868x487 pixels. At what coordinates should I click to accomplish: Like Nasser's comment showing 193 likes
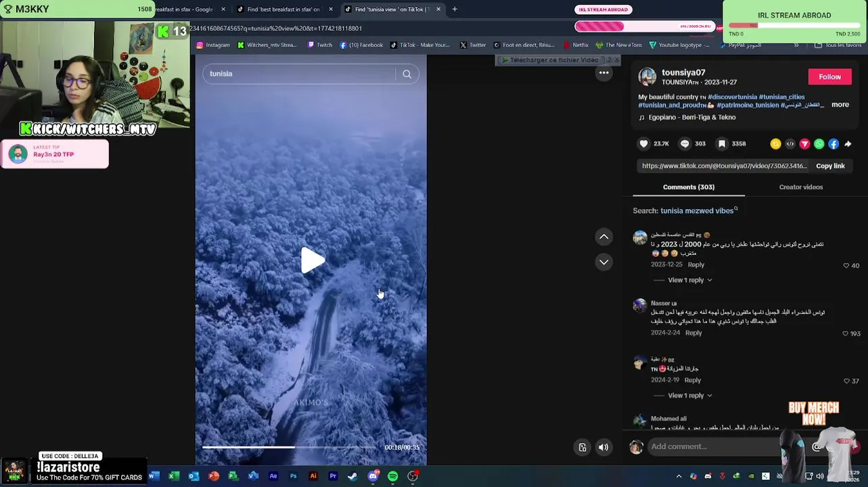845,333
